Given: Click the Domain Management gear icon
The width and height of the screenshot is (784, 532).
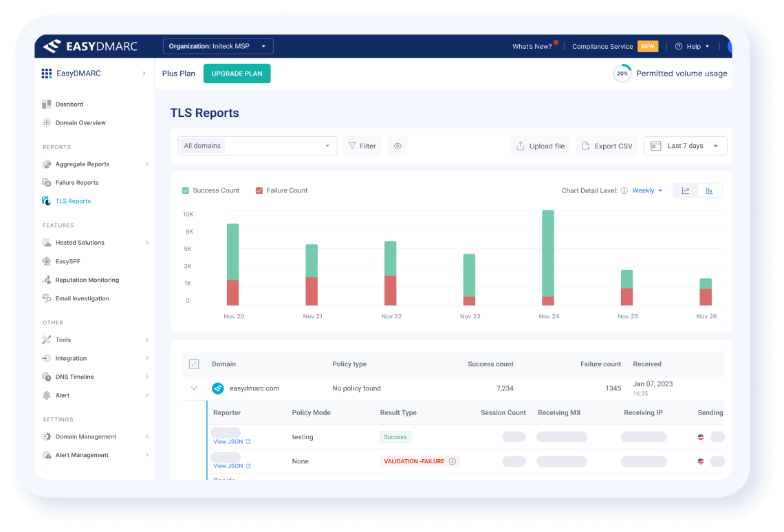Looking at the screenshot, I should tap(47, 436).
